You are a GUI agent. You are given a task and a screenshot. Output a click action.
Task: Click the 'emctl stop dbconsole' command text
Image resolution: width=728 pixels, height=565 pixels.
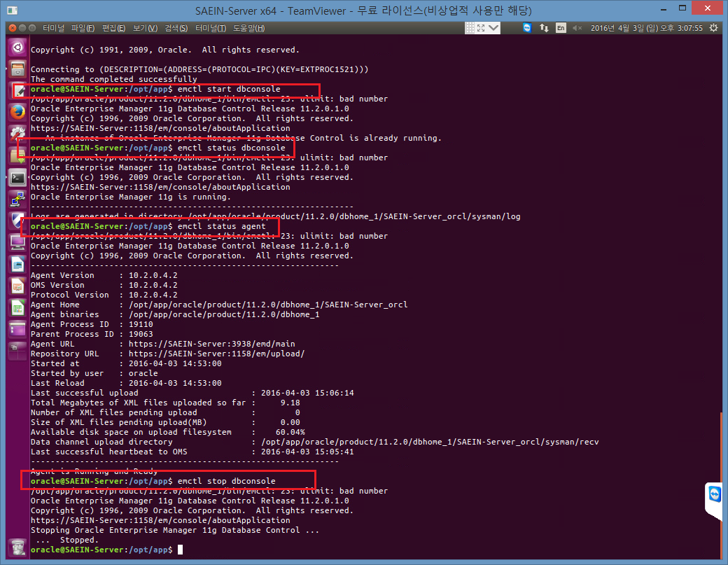pyautogui.click(x=227, y=481)
